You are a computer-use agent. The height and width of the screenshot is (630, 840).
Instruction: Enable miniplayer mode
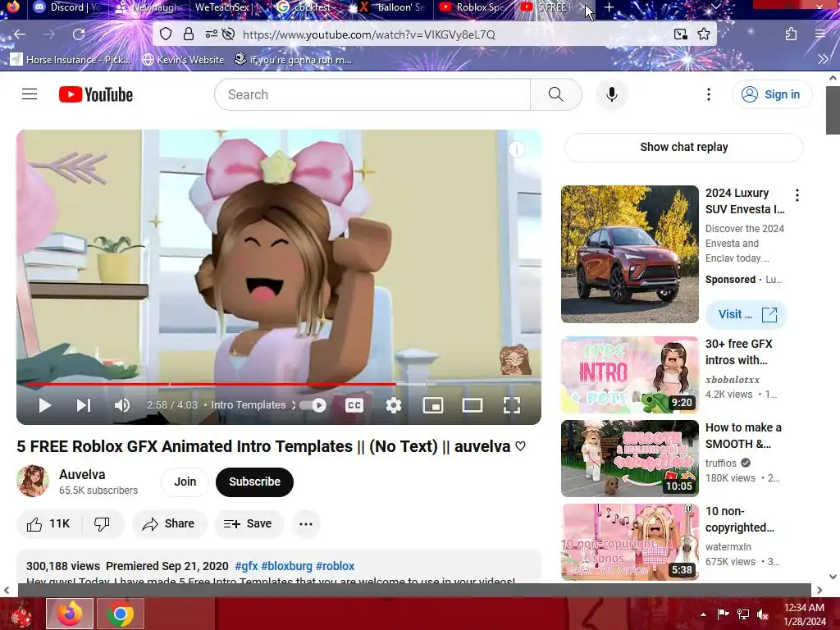pyautogui.click(x=433, y=405)
